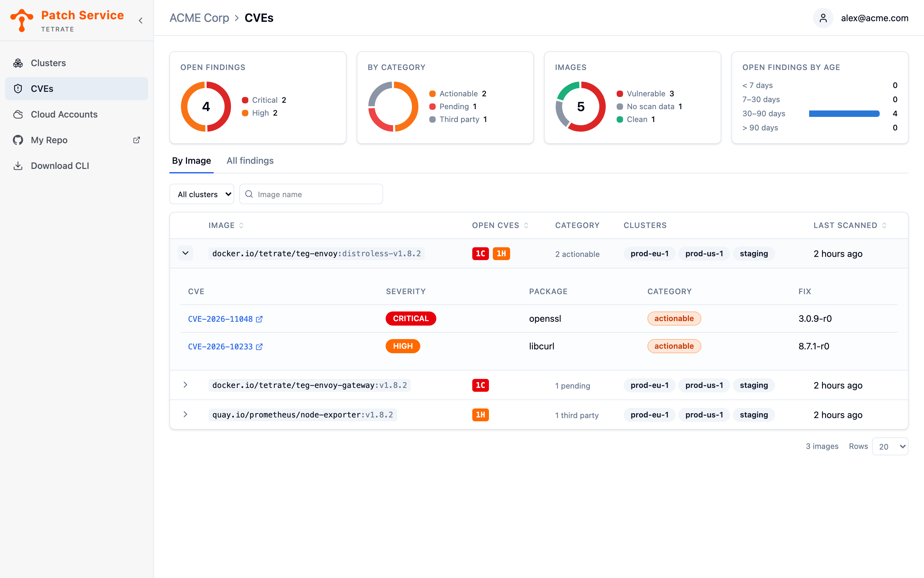Screen dimensions: 924x578
Task: Click staging chip on node-exporter row
Action: [754, 415]
